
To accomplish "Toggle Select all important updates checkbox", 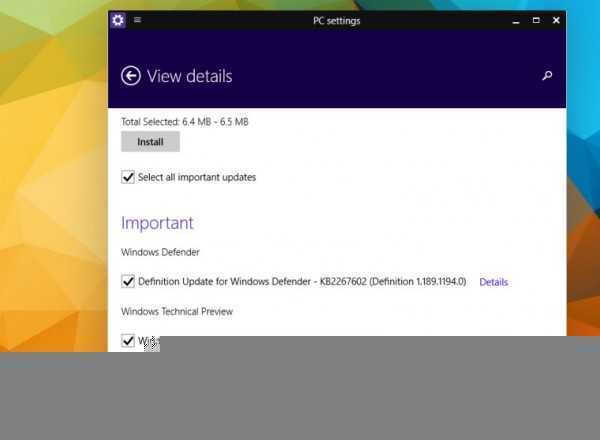I will point(128,177).
